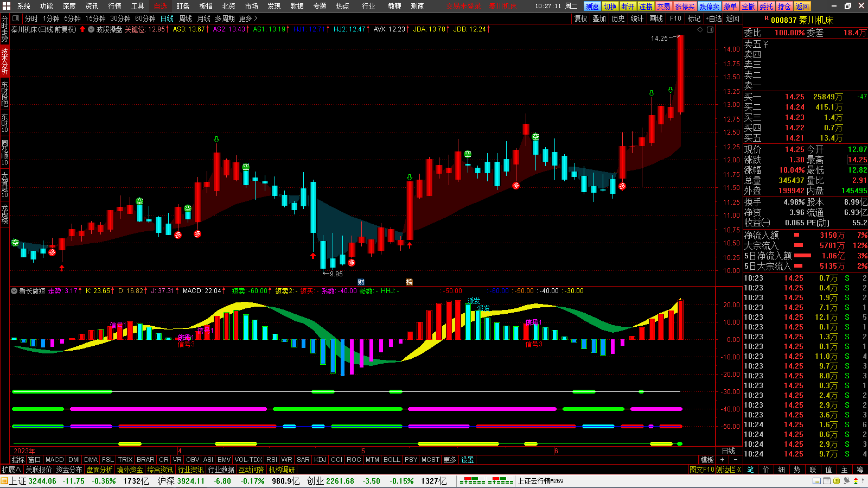Open 模板 template selector

pos(707,460)
